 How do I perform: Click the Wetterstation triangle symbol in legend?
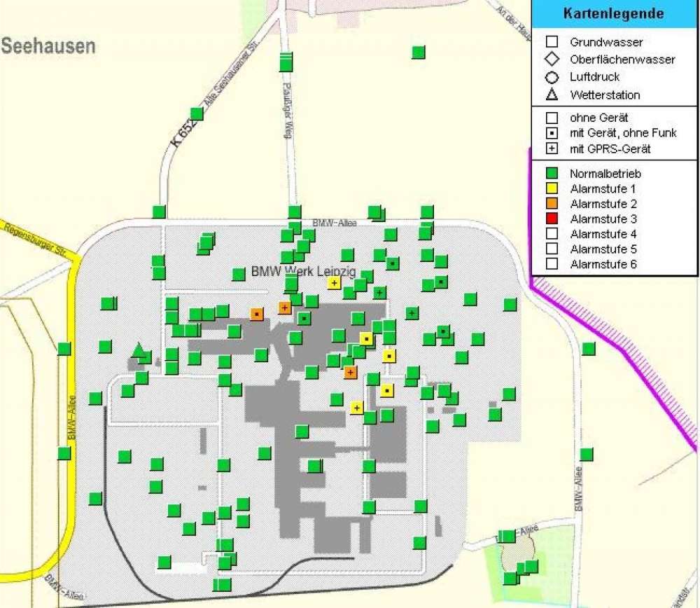552,95
